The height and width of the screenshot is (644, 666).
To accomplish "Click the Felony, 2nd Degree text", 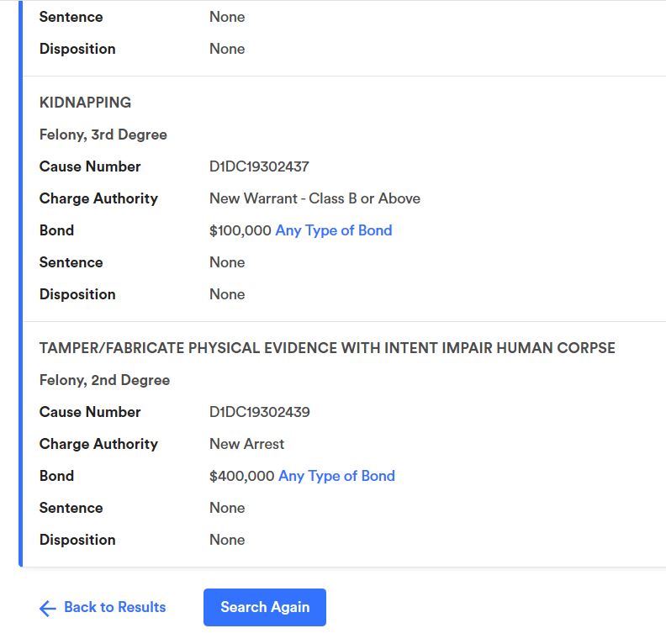I will click(104, 380).
